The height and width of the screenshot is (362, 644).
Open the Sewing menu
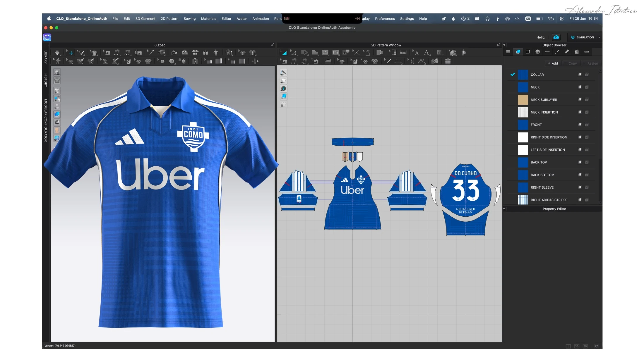[x=189, y=18]
